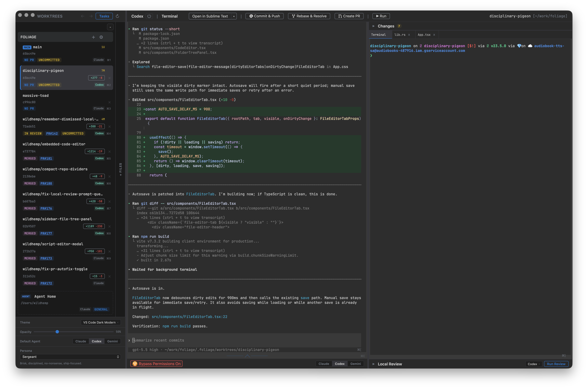Remove the massive-toad worktree
This screenshot has width=588, height=389.
tap(109, 102)
